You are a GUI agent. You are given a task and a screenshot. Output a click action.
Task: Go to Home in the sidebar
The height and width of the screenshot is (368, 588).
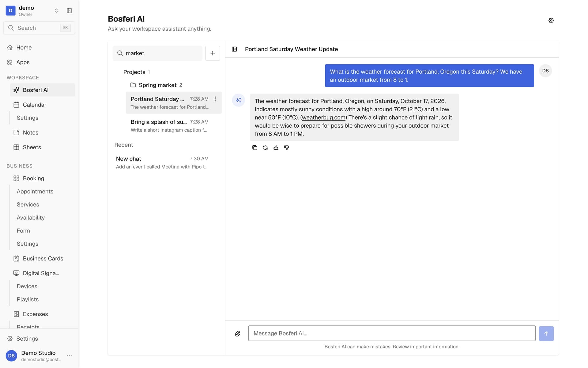(x=39, y=48)
